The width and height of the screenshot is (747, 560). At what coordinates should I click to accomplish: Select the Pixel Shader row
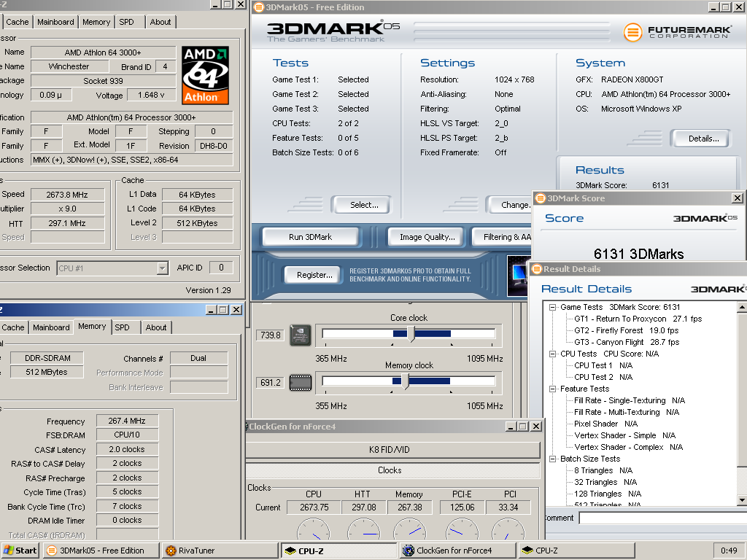[x=605, y=424]
